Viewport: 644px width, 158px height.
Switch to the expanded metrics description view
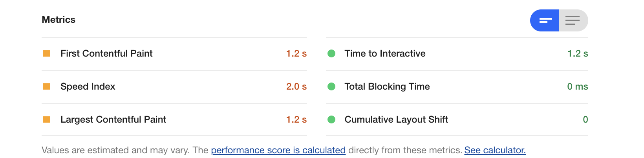(573, 20)
